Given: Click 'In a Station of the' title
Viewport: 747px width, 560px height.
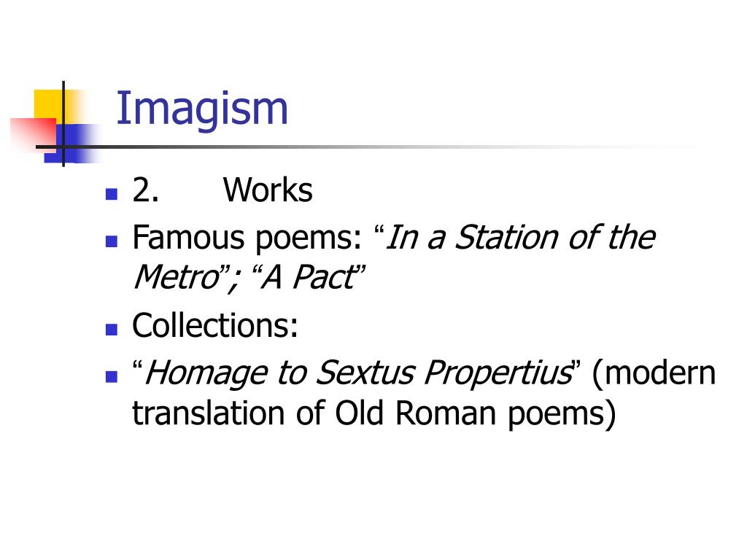Looking at the screenshot, I should tap(520, 237).
